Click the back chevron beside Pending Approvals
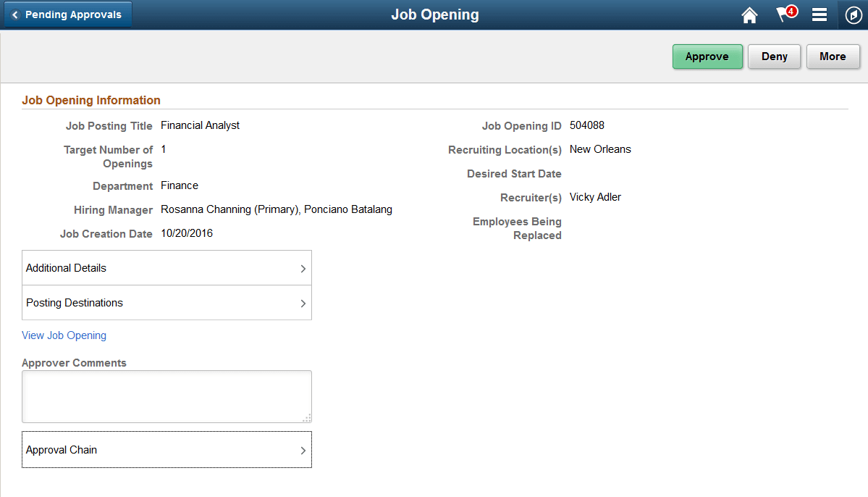This screenshot has height=497, width=868. [16, 14]
